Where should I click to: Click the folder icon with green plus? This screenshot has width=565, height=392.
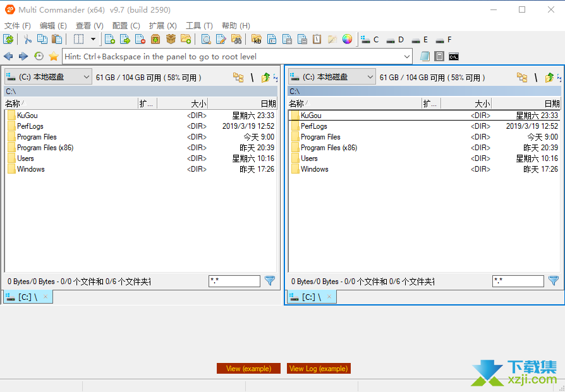(x=186, y=39)
